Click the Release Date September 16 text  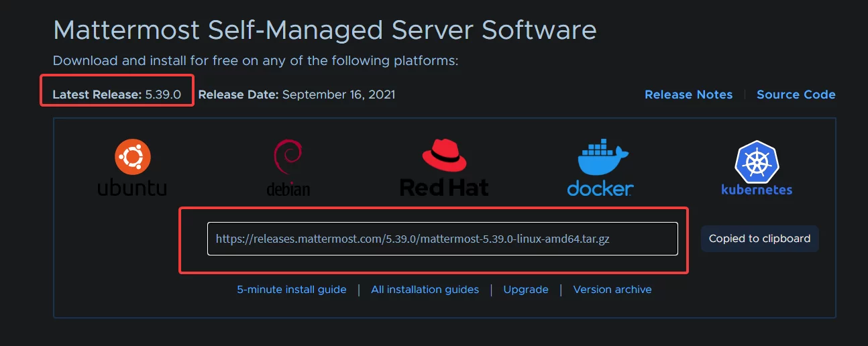click(x=296, y=95)
